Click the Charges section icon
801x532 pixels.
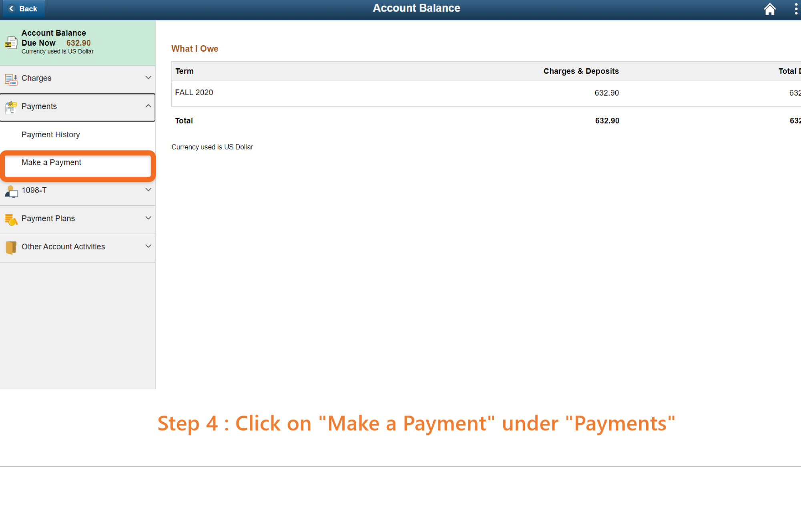[x=11, y=79]
